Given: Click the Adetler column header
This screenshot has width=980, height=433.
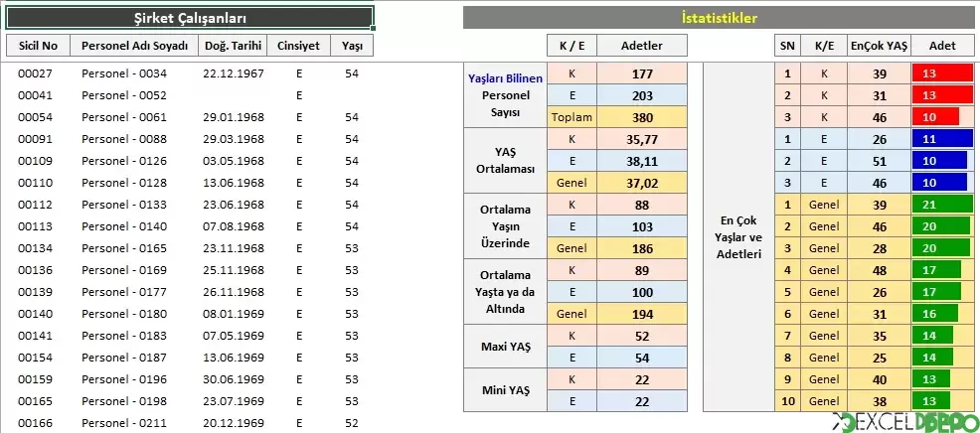Looking at the screenshot, I should click(642, 46).
